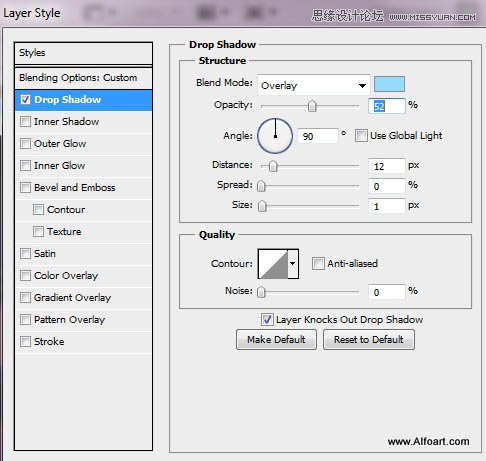Uncheck the Drop Shadow style checkbox
This screenshot has width=486, height=461.
(26, 99)
